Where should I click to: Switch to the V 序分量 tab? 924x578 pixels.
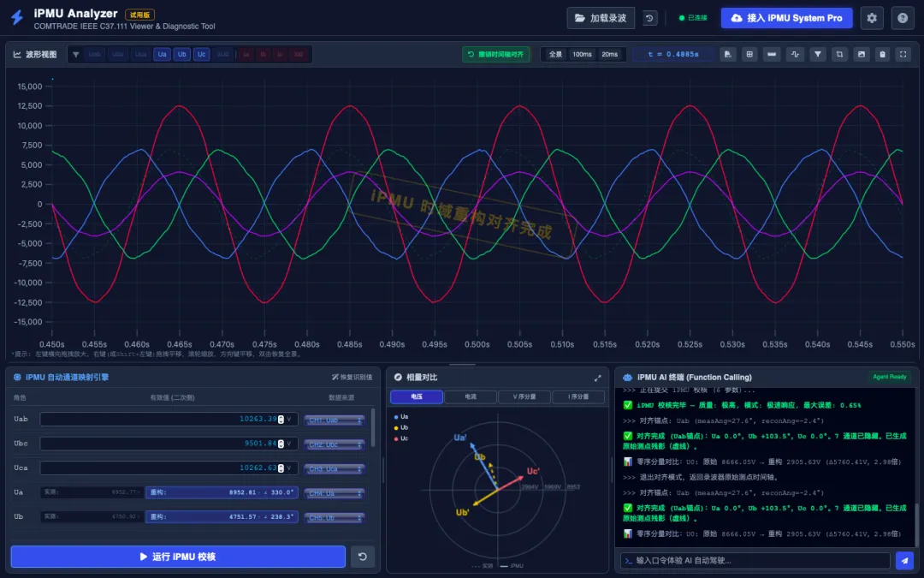point(524,397)
